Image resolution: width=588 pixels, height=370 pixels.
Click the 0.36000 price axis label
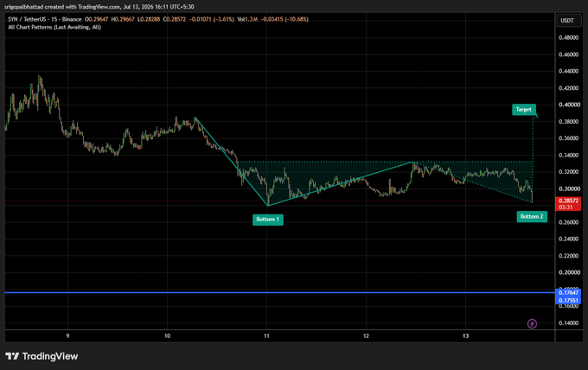point(568,138)
